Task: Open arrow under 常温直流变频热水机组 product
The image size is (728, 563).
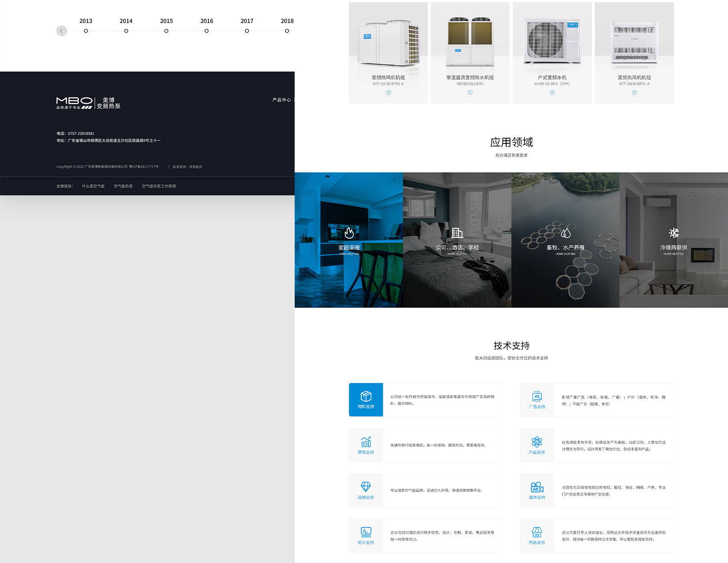Action: [470, 93]
